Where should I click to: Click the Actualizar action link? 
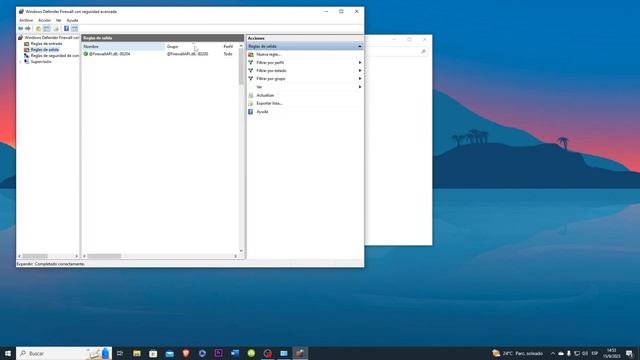265,95
